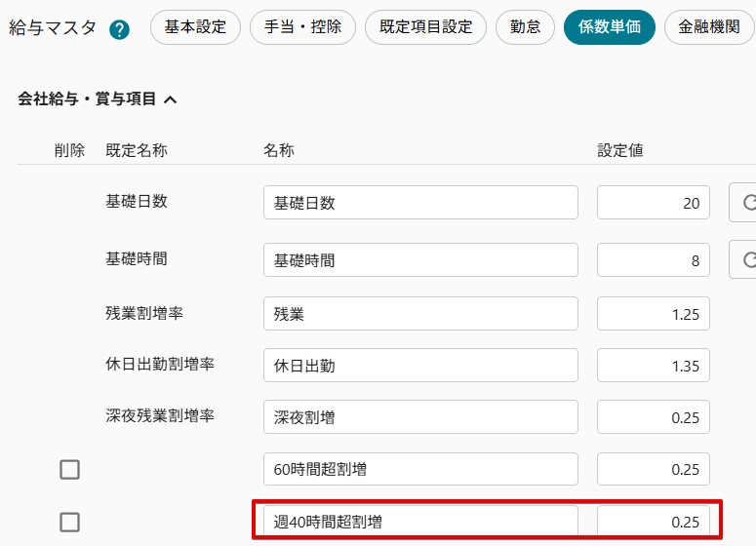Open the help icon beside 給与マスタ

[119, 30]
